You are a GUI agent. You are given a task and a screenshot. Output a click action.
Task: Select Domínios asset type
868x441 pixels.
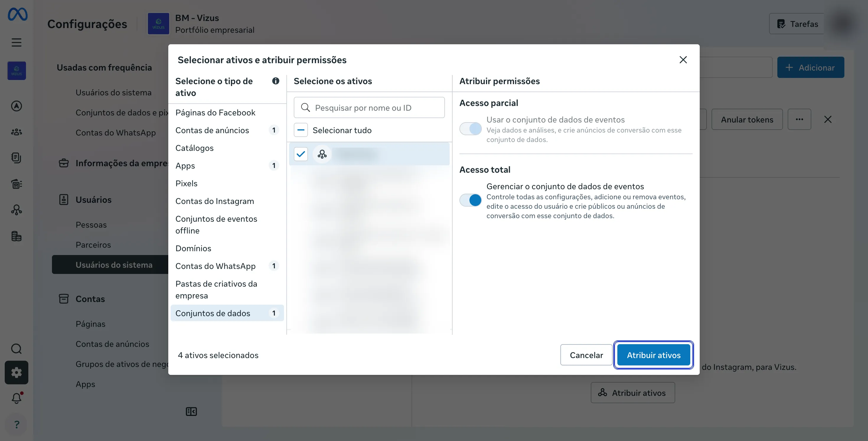(227, 248)
